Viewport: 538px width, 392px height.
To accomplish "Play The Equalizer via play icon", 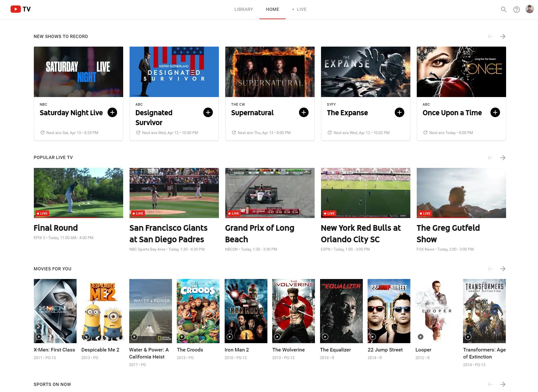I will click(325, 336).
